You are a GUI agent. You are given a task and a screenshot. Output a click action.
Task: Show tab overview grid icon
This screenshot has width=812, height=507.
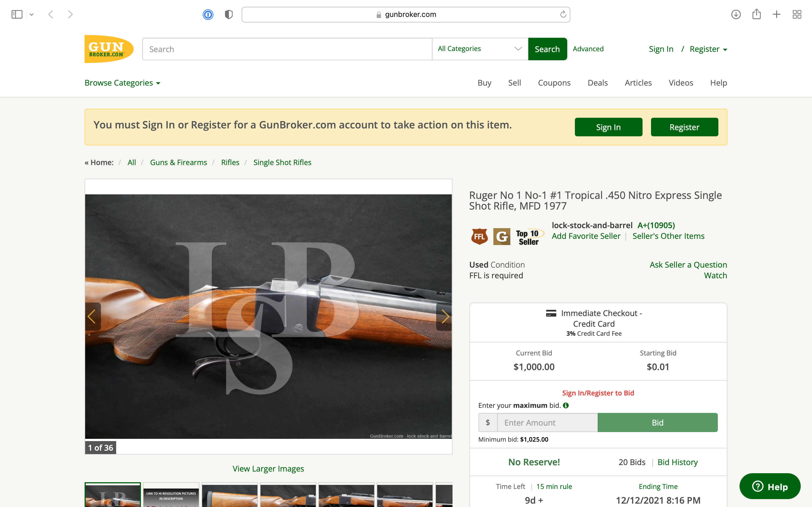point(797,14)
